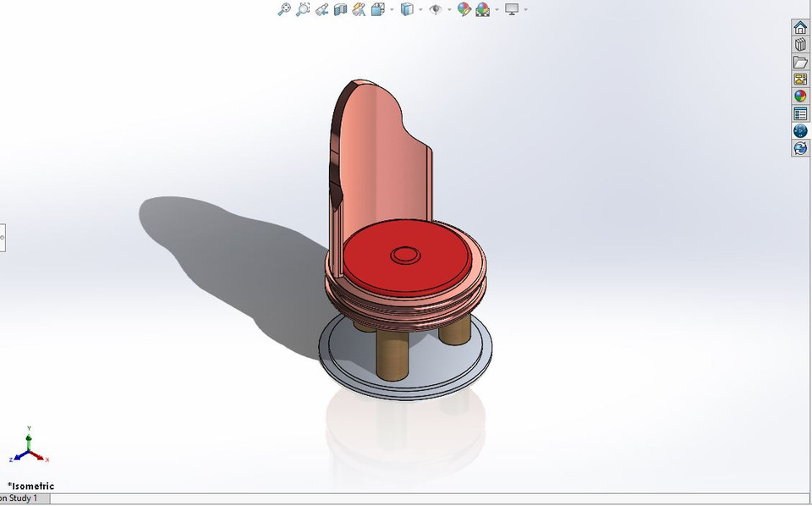Toggle the View Settings monitor icon
The image size is (812, 506).
511,9
